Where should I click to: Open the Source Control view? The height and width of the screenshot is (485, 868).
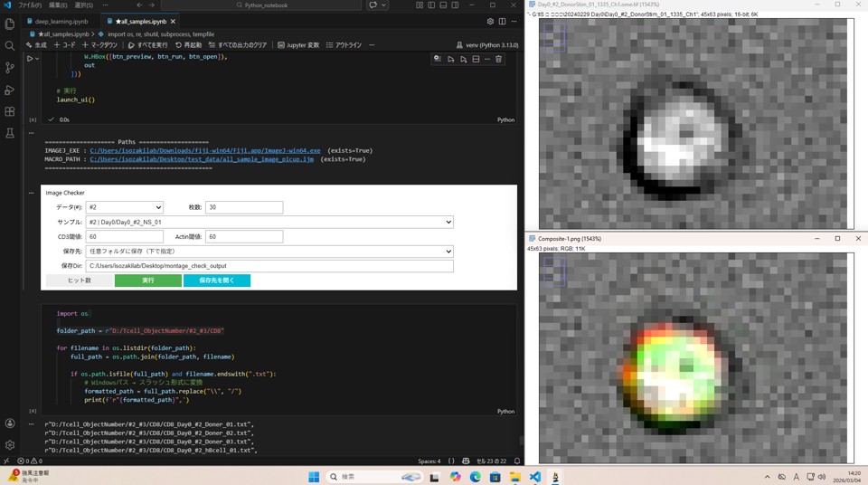(x=9, y=68)
